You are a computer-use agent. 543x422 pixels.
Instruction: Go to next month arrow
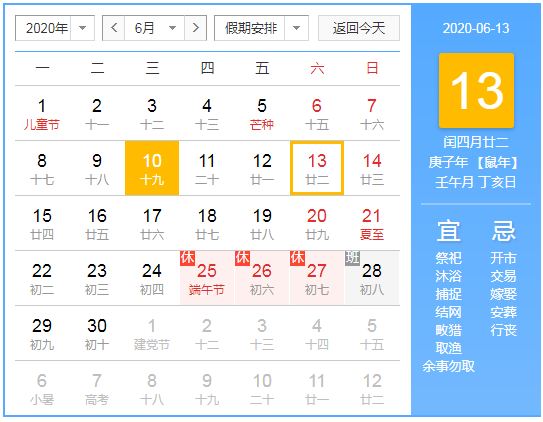coord(196,28)
